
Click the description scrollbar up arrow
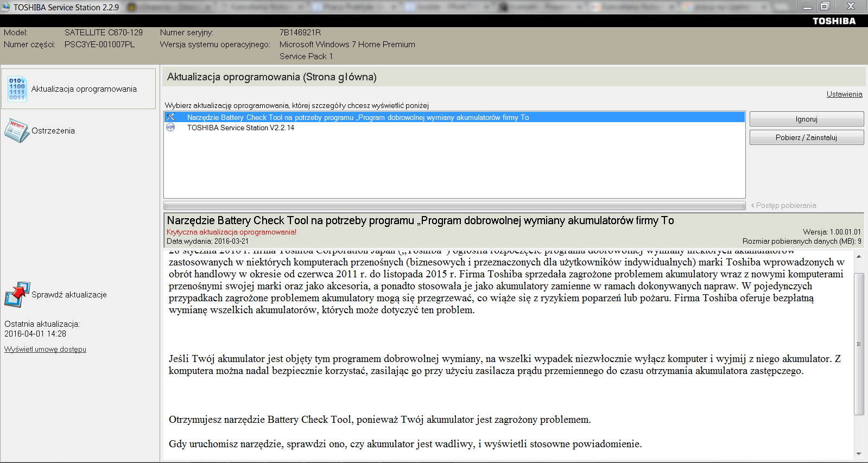coord(859,256)
